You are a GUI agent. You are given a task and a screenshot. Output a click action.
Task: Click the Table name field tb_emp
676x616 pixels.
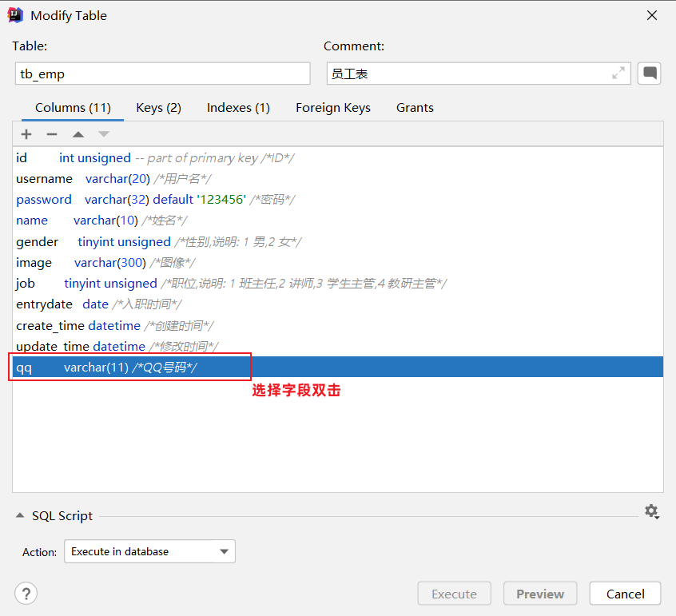tap(162, 74)
